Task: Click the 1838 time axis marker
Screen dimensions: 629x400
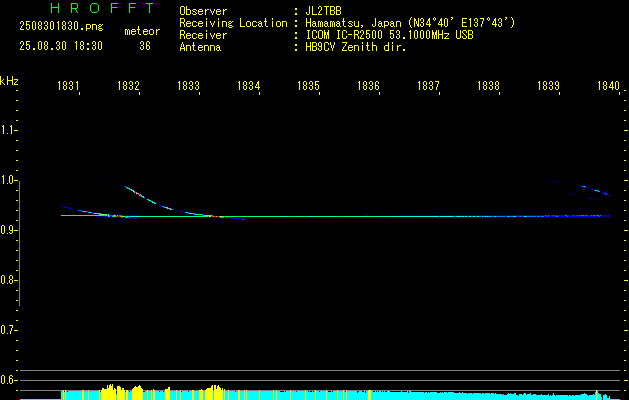Action: click(x=489, y=86)
